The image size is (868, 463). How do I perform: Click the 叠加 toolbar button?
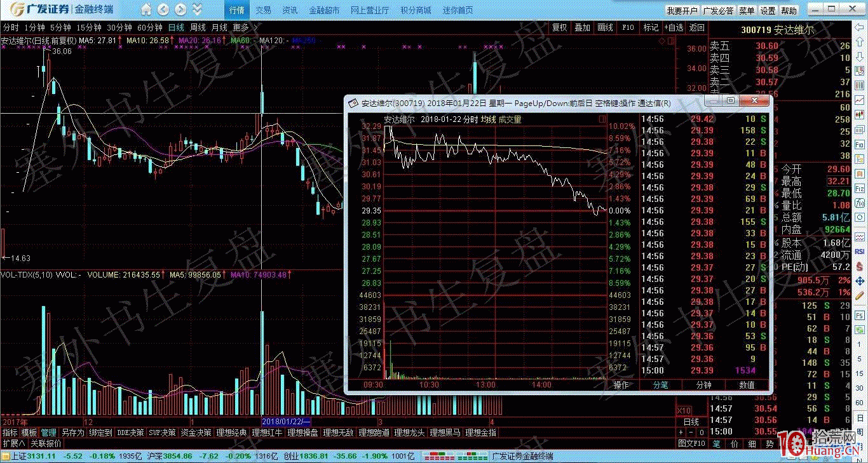[x=582, y=28]
